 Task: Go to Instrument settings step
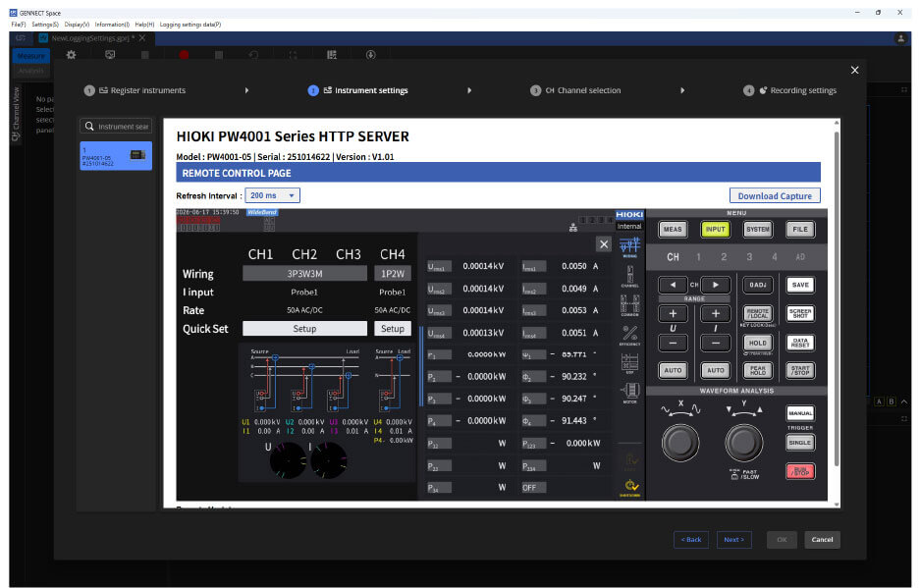click(358, 90)
